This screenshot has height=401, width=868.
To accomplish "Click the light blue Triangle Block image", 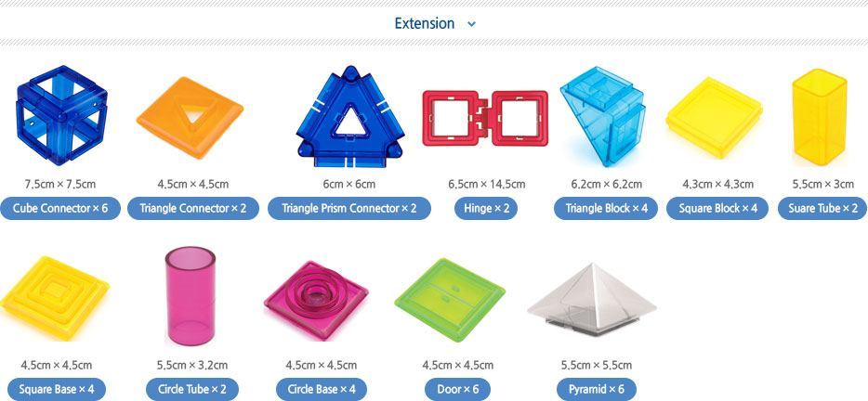I will pyautogui.click(x=603, y=116).
